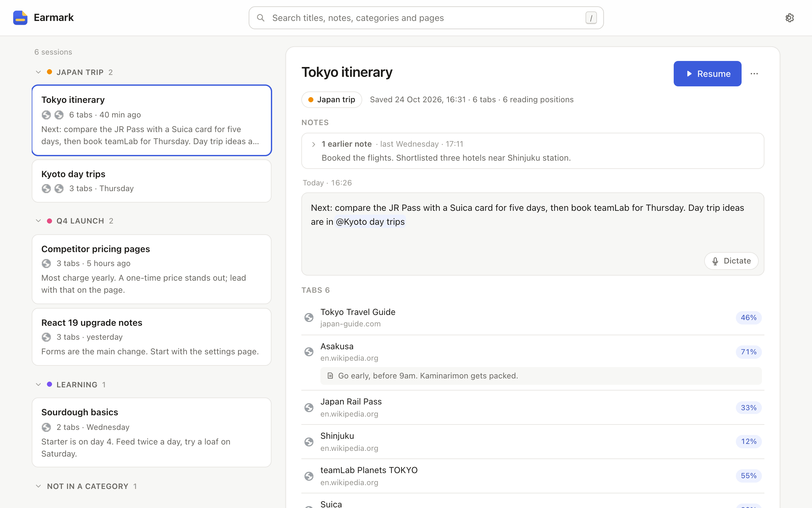Open the more options ellipsis menu
The image size is (812, 508).
[754, 74]
